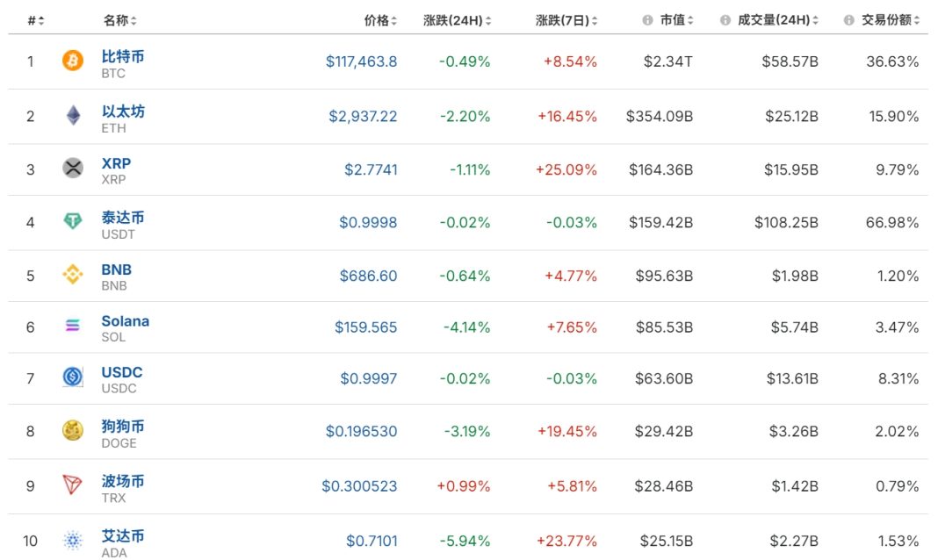
Task: Click the USDC logo icon
Action: click(73, 377)
